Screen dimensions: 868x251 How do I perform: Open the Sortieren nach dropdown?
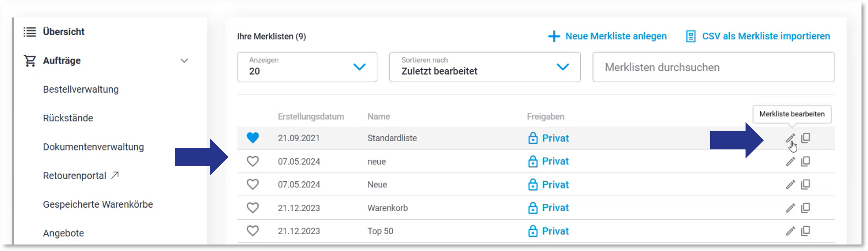(485, 67)
